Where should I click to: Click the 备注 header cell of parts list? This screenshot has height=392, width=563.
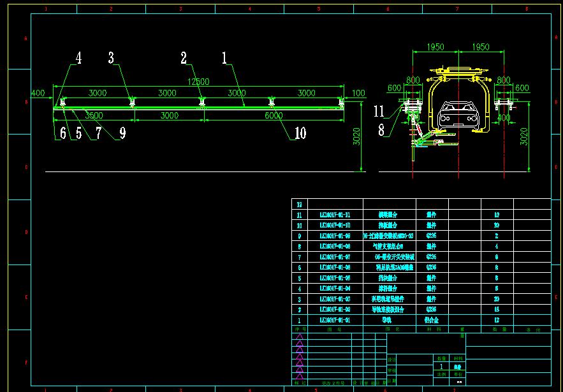click(532, 329)
